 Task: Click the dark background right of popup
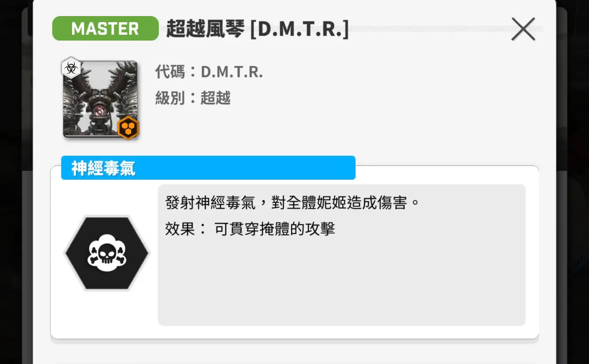(x=572, y=201)
